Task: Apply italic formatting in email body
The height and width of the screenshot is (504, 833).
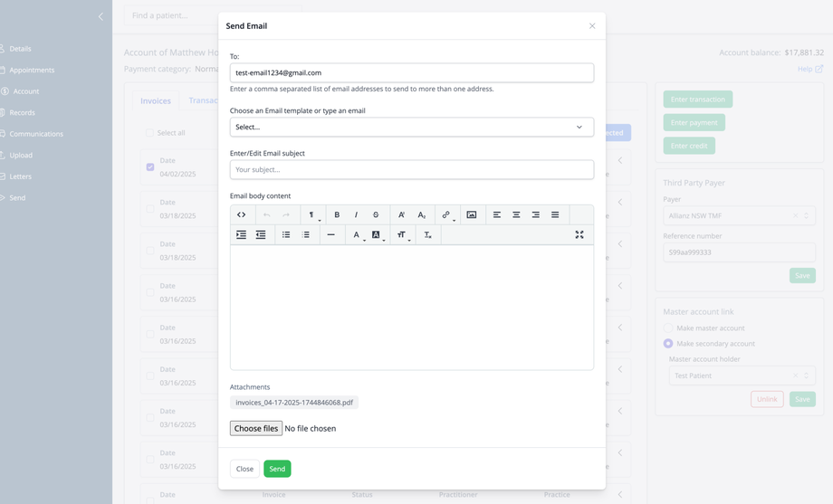Action: 356,214
